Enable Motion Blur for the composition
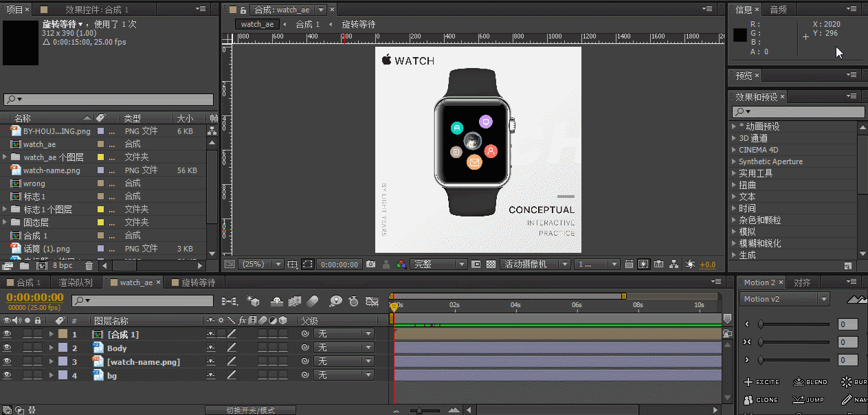Screen dimensions: 868x415 [311, 302]
